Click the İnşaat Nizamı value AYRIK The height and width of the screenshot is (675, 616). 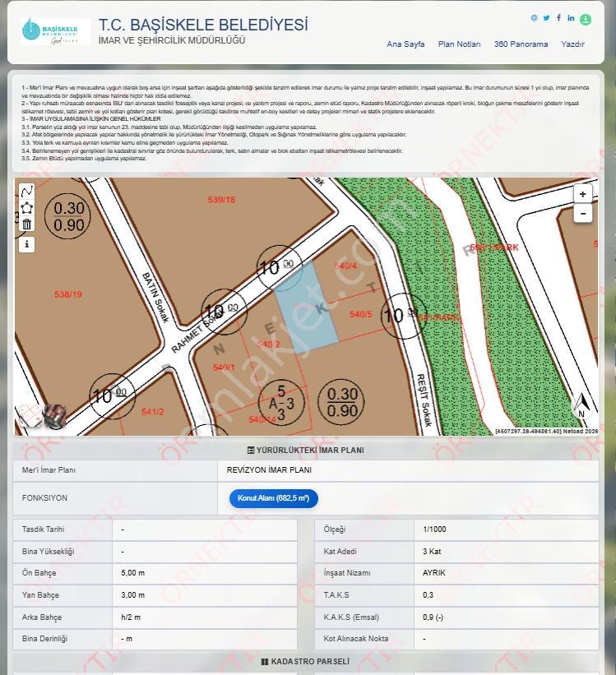click(x=433, y=573)
